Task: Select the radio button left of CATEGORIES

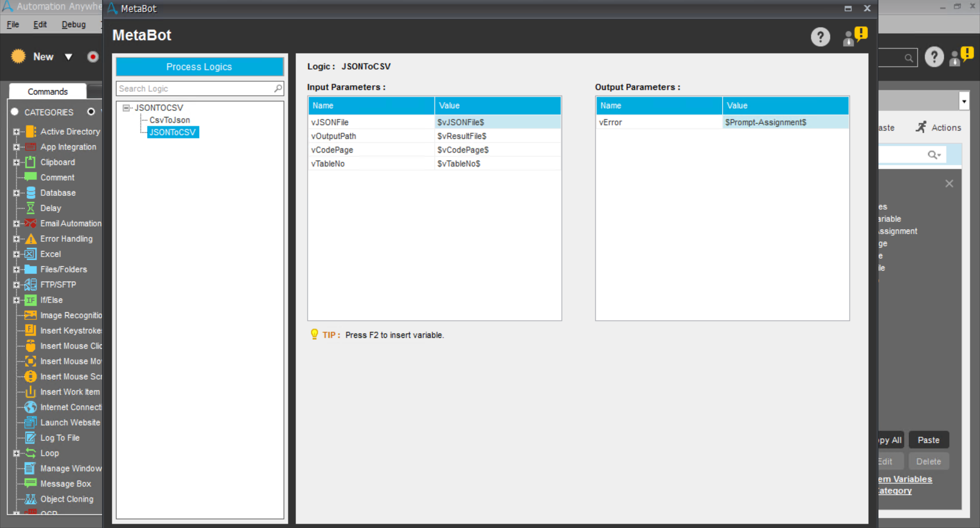Action: 15,112
